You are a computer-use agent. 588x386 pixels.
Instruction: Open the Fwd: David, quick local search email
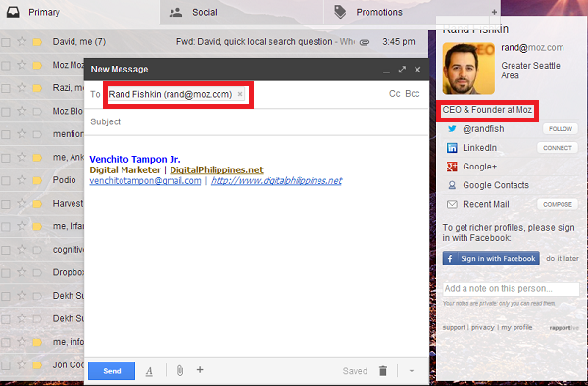coord(254,41)
